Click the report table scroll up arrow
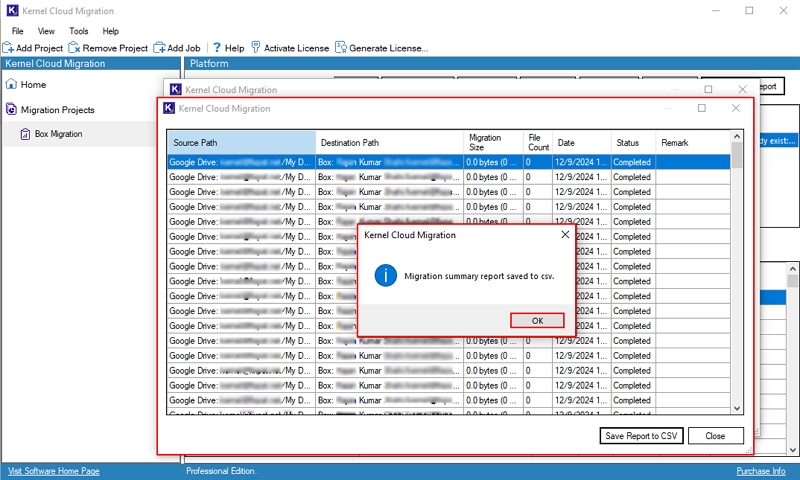The width and height of the screenshot is (800, 480). pos(737,136)
